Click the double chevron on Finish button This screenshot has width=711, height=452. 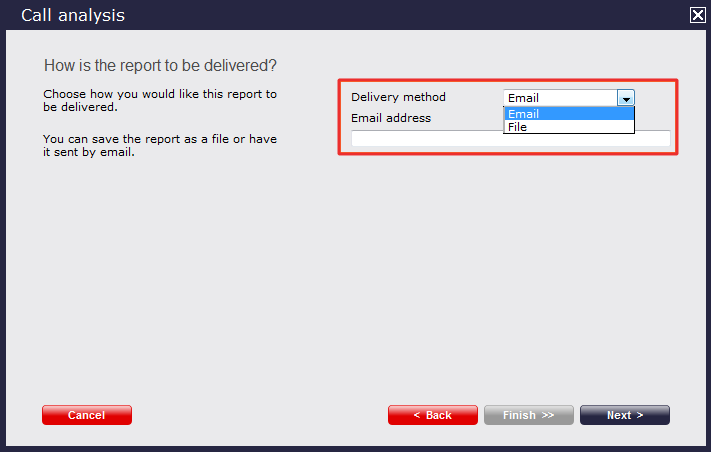pos(548,415)
